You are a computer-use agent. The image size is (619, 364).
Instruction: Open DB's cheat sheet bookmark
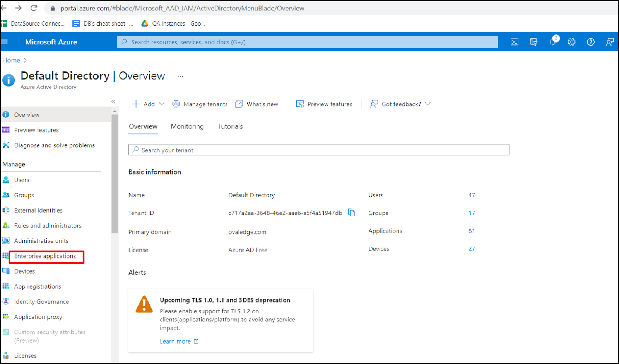[103, 24]
